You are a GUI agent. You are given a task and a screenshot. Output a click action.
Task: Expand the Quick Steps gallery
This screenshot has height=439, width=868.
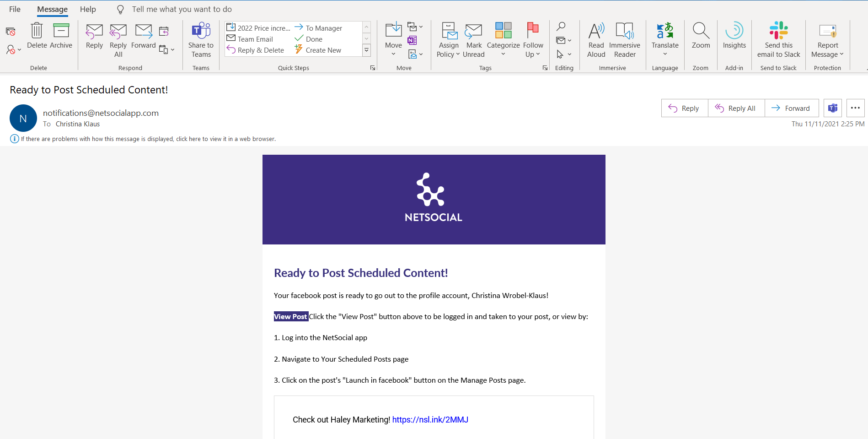(366, 50)
